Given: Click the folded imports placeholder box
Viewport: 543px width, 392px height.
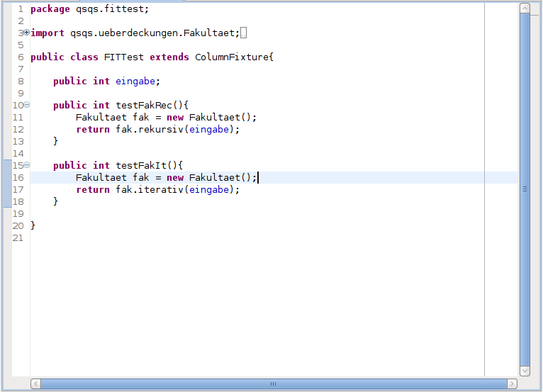Looking at the screenshot, I should click(x=243, y=33).
